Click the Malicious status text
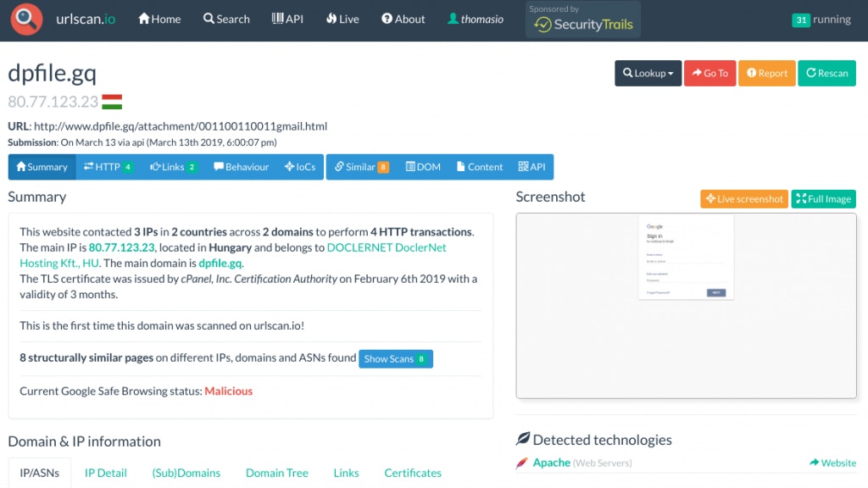Screen dimensions: 868x488 (228, 391)
